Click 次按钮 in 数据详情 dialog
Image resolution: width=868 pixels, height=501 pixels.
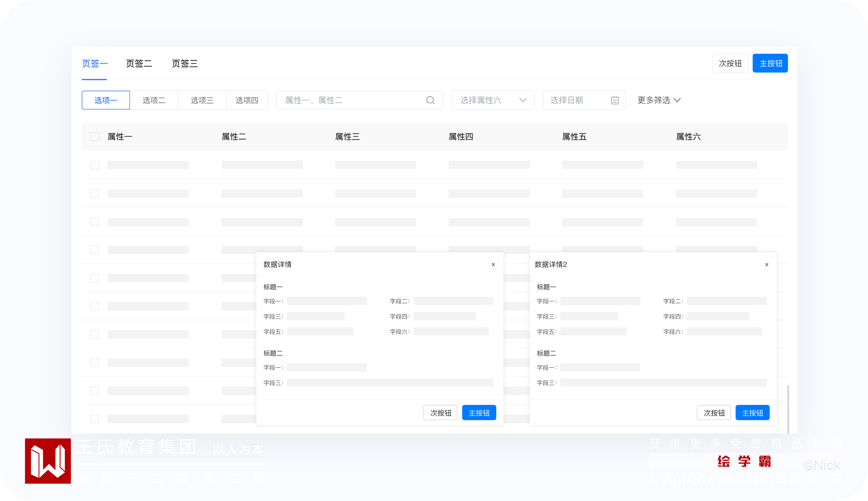[x=440, y=413]
